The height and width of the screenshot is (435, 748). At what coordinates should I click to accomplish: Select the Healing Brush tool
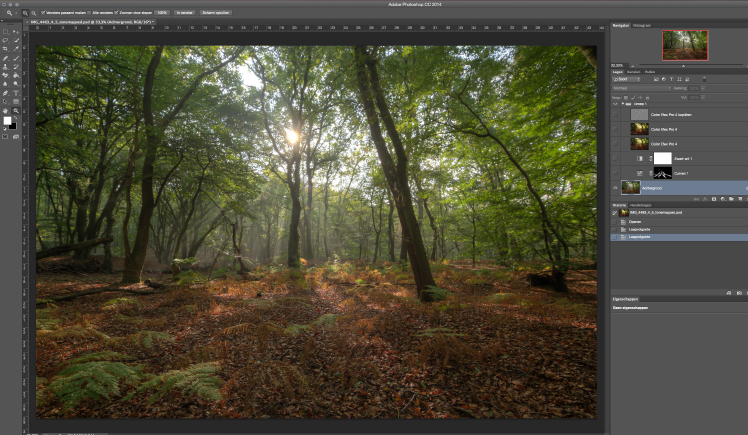tap(5, 58)
